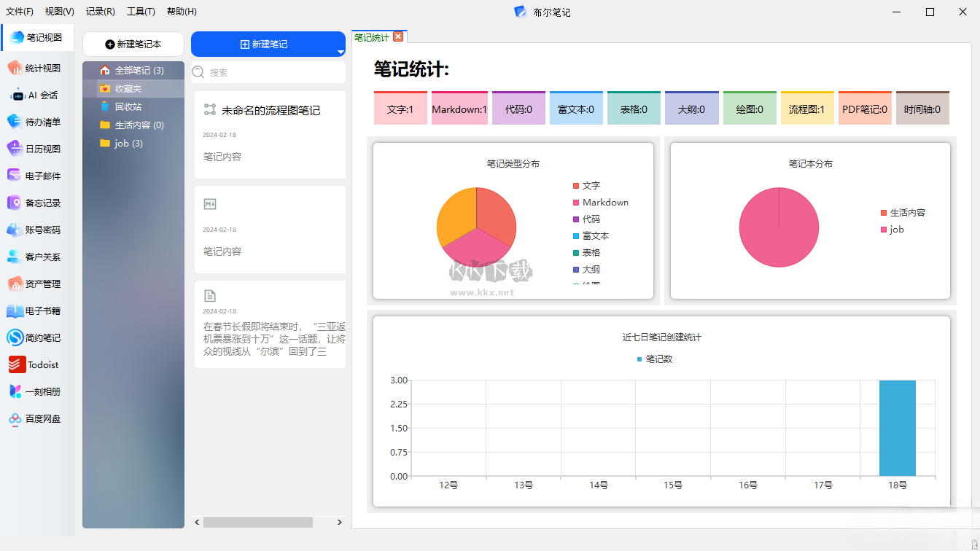Open the 日历视图 calendar icon
Screen dimensions: 980x551
point(16,149)
